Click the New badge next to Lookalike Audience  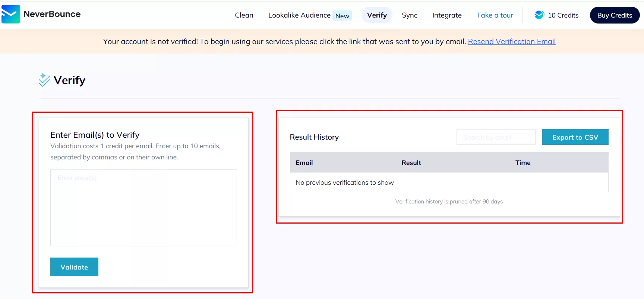[342, 16]
